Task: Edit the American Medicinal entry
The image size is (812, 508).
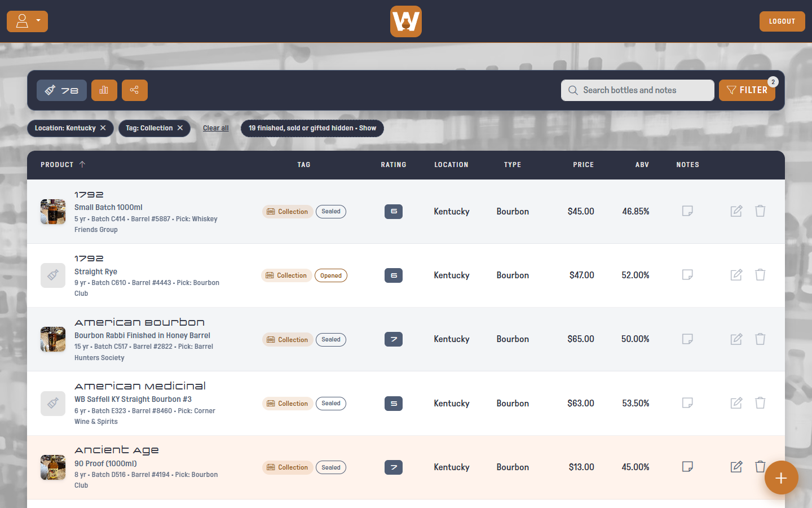Action: [736, 403]
